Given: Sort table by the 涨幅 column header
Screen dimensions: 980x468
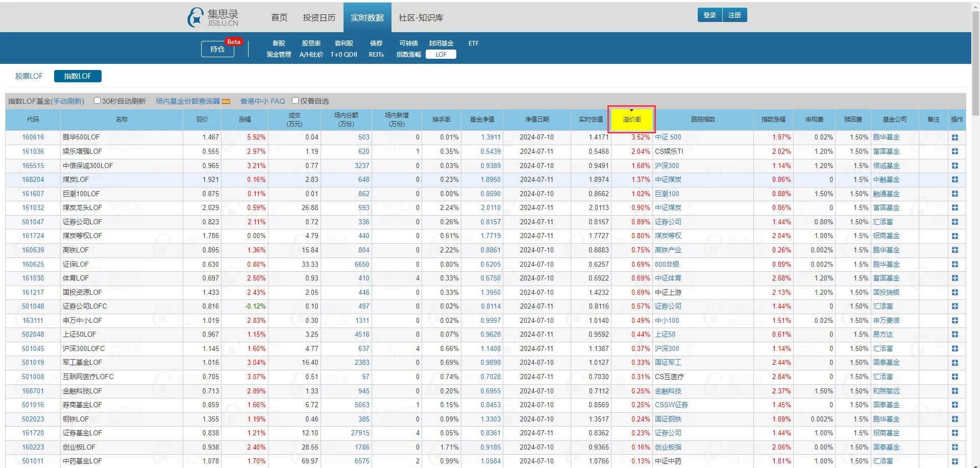Looking at the screenshot, I should coord(245,120).
